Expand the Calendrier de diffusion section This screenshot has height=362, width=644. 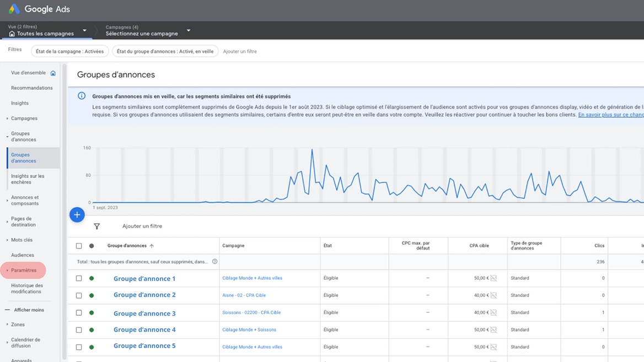[x=7, y=343]
